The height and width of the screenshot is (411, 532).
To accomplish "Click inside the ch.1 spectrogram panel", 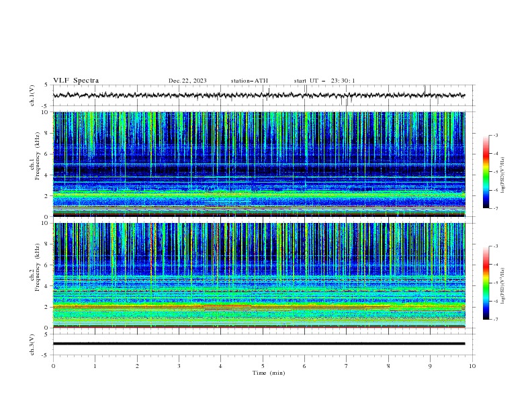I will tap(259, 164).
